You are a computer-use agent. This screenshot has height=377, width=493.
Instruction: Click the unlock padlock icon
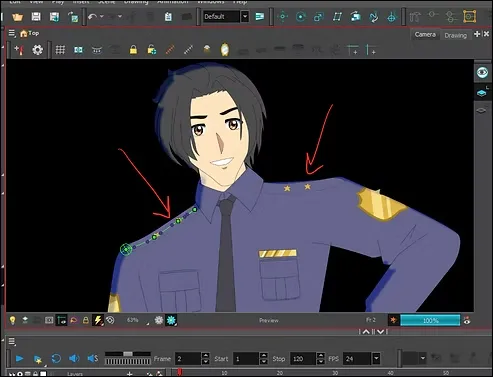tap(152, 50)
